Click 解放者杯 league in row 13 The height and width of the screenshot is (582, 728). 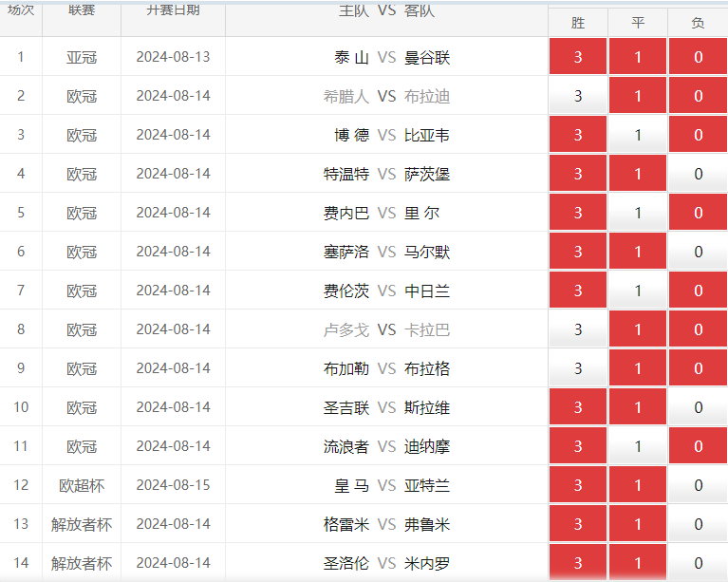[82, 525]
